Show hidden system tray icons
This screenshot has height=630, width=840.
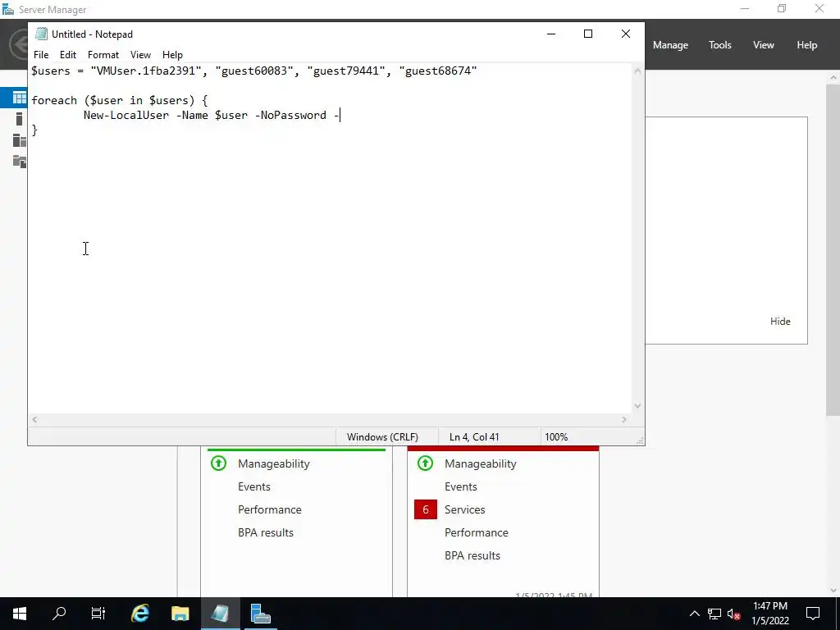[694, 614]
